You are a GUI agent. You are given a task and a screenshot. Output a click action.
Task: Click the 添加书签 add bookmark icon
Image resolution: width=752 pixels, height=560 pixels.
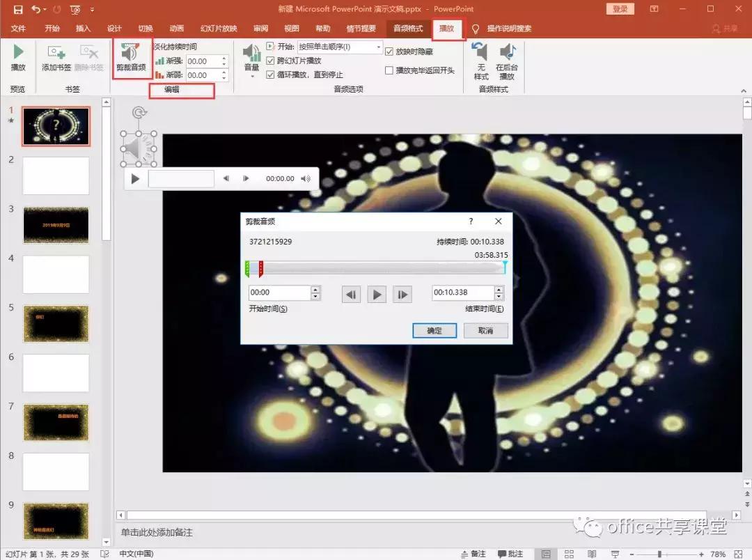point(56,58)
